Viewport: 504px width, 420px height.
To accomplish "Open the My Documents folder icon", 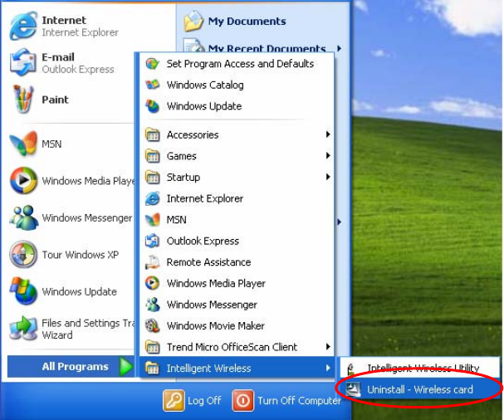I will tap(193, 22).
